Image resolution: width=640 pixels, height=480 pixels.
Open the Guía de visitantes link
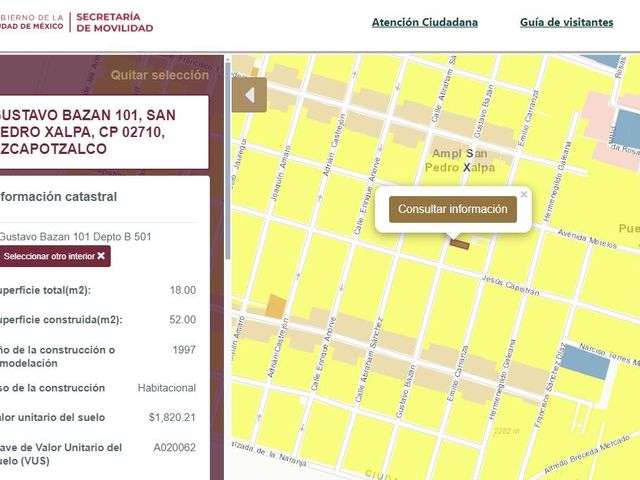click(567, 22)
